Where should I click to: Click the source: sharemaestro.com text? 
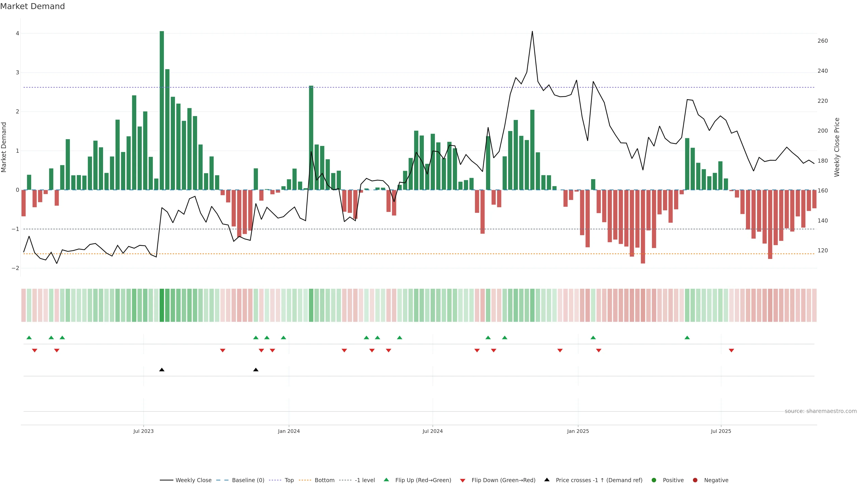point(821,411)
